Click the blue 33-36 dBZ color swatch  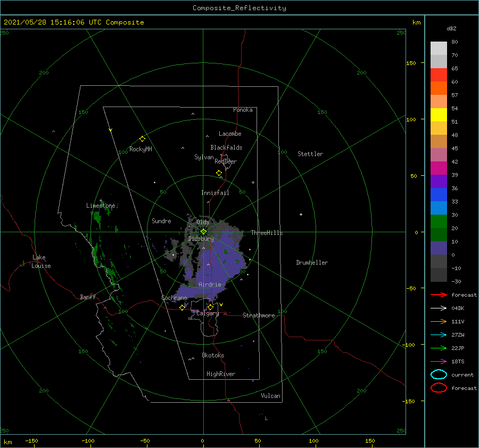click(439, 195)
